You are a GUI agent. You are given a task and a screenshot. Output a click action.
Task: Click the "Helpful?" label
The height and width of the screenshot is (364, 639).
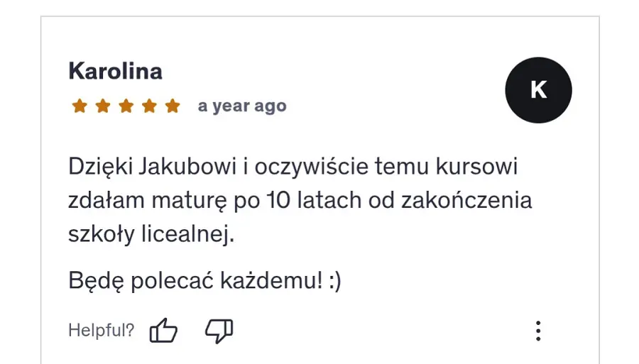pos(101,331)
